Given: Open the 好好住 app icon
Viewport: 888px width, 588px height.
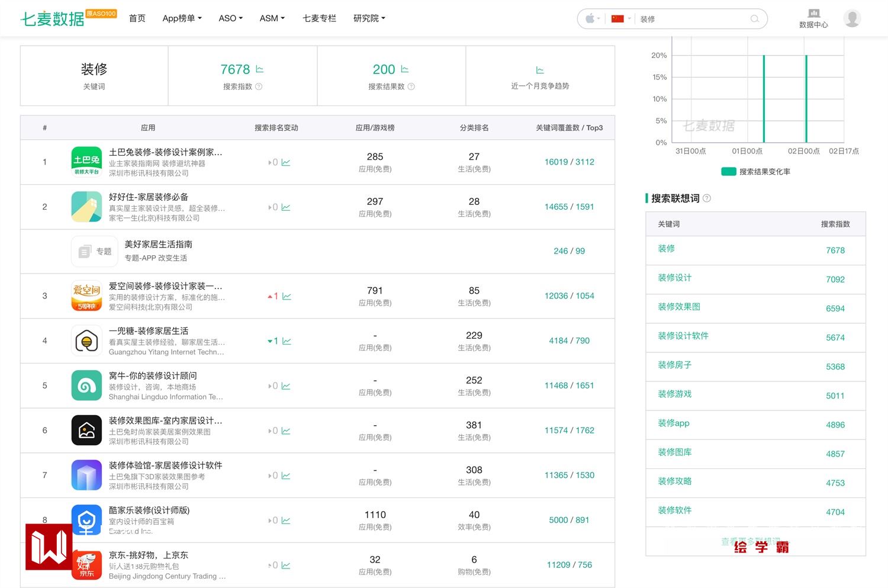Looking at the screenshot, I should pos(86,207).
